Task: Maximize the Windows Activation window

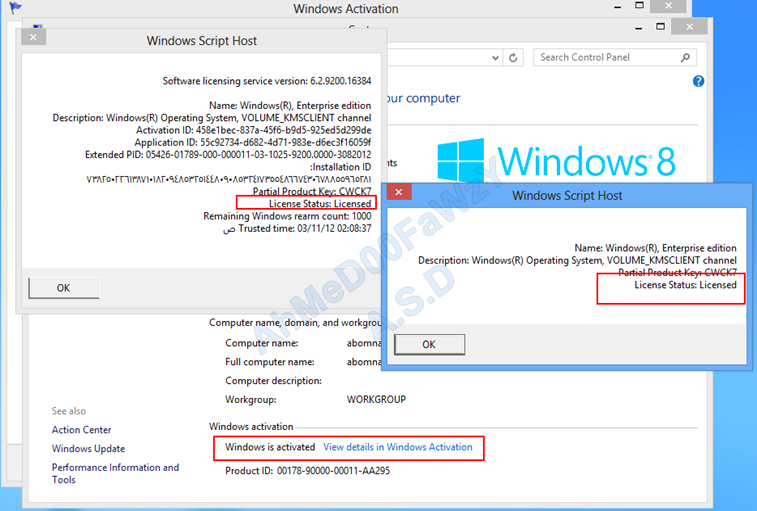Action: [639, 5]
